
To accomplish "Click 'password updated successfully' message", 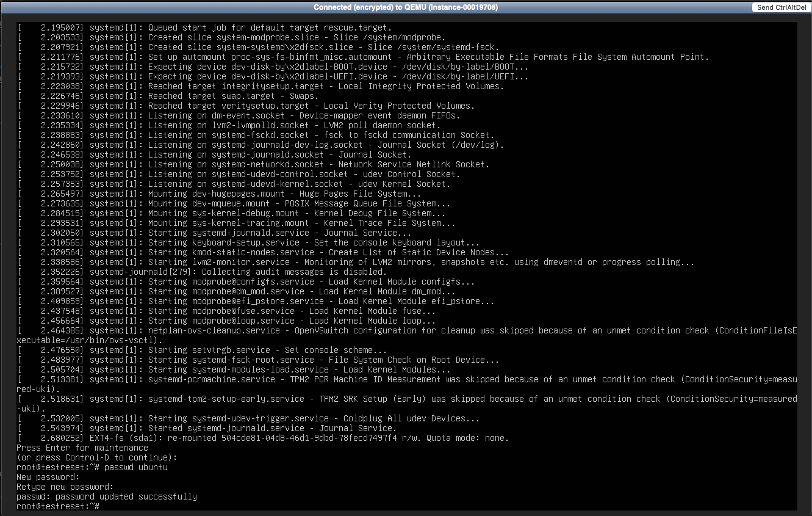I will (107, 496).
